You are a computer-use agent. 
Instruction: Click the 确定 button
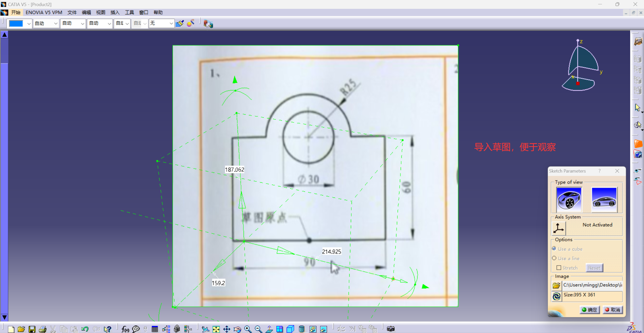[x=590, y=310]
